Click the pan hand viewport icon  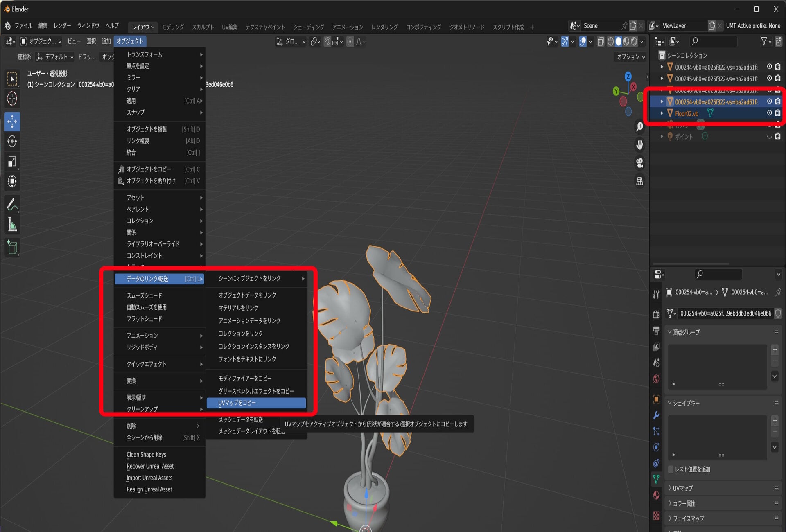click(639, 145)
